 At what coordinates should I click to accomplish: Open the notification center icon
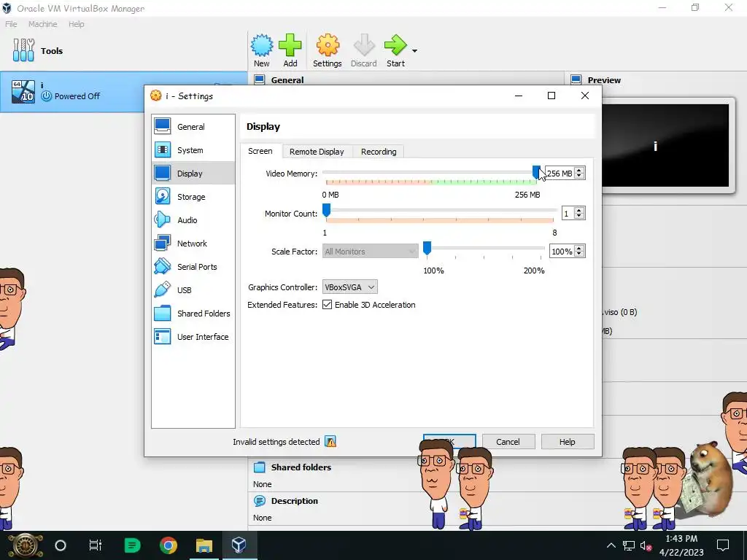(x=723, y=545)
